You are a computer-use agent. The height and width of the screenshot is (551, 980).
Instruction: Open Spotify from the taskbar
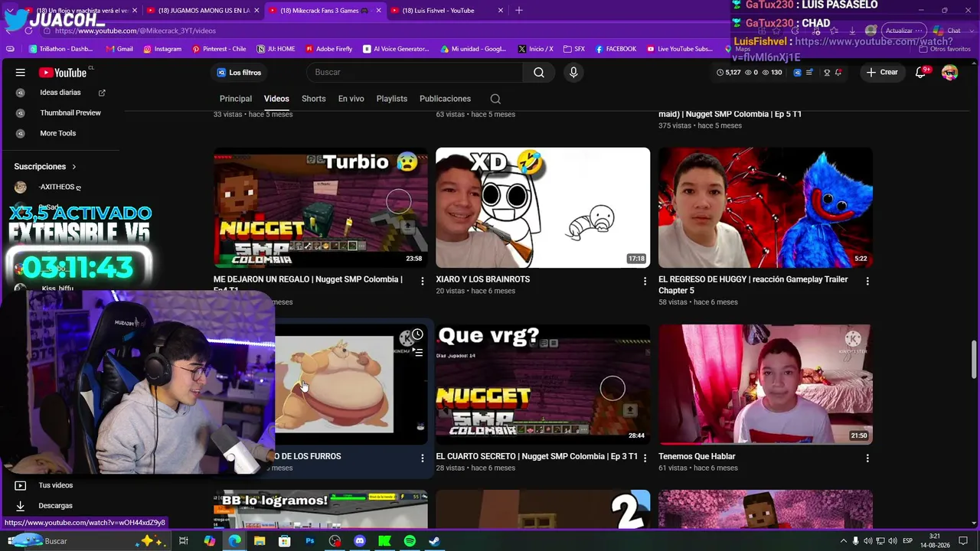pyautogui.click(x=410, y=541)
